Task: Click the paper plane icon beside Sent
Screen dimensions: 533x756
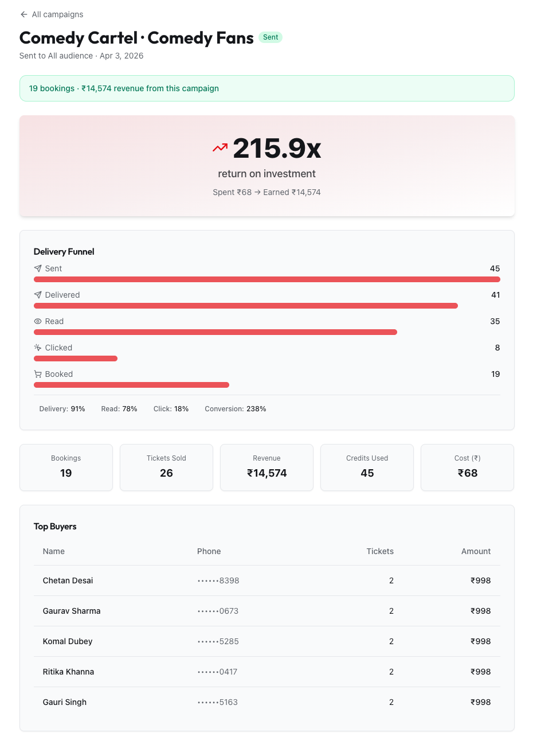Action: 38,268
